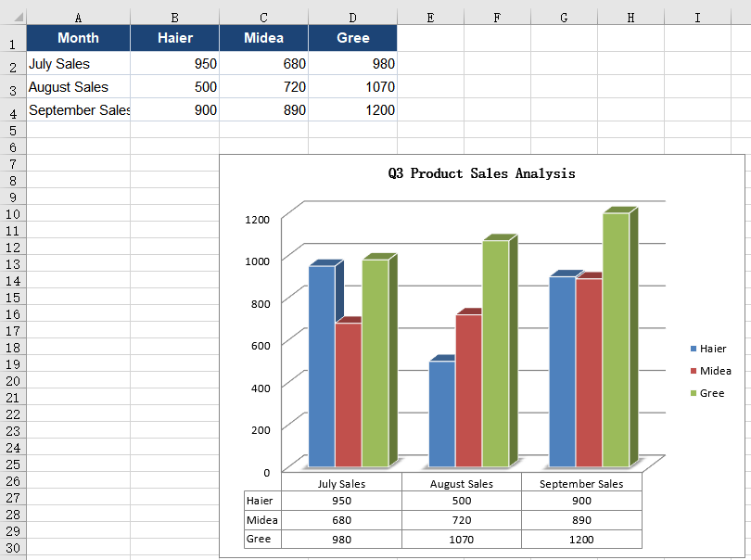
Task: Click the chart title Q3 Product Sales Analysis
Action: [481, 173]
